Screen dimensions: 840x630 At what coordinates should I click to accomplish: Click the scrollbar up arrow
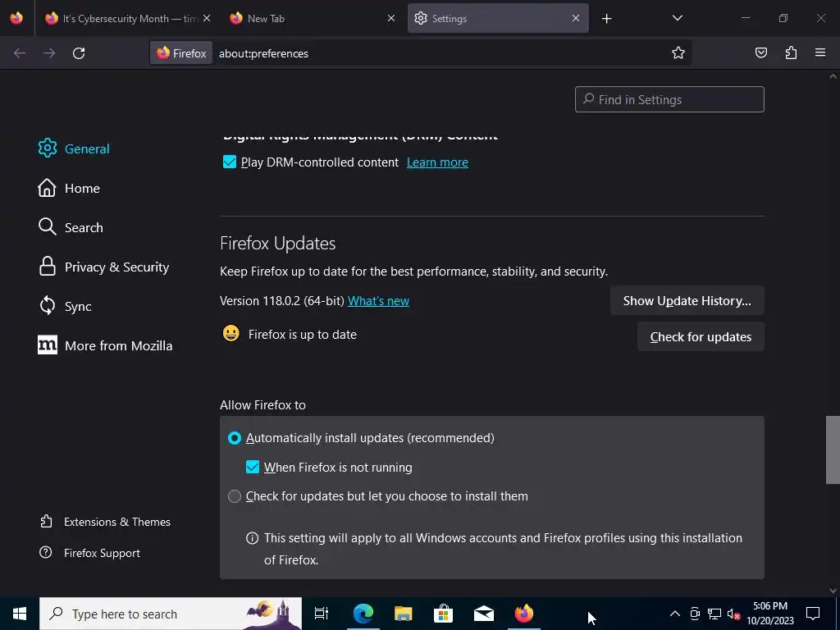click(833, 76)
